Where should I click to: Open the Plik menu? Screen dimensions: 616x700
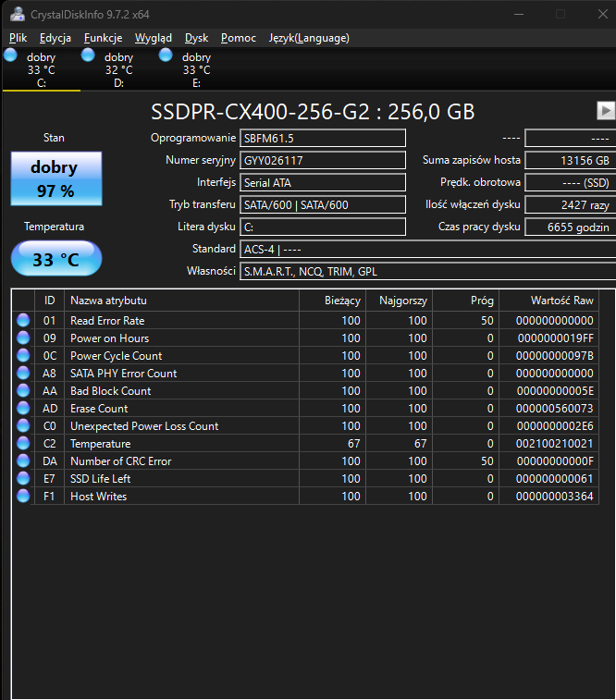18,38
